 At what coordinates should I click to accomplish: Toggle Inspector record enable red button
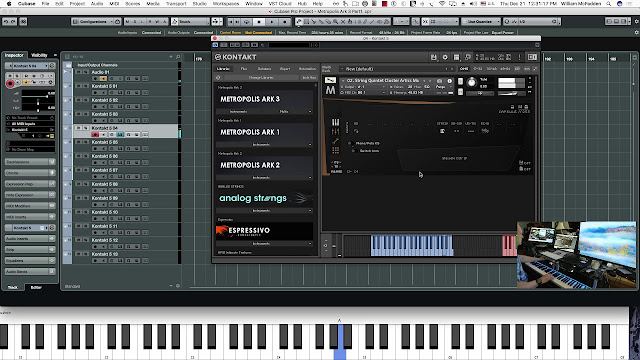(10, 84)
